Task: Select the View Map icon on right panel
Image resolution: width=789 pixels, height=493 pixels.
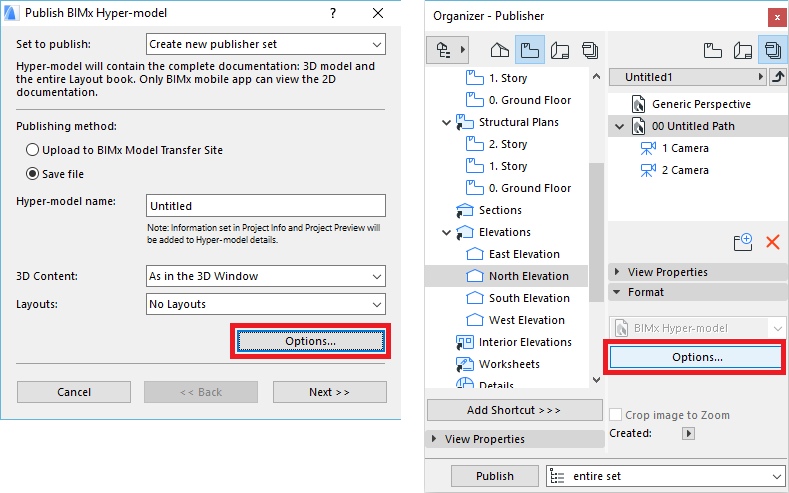Action: coord(713,50)
